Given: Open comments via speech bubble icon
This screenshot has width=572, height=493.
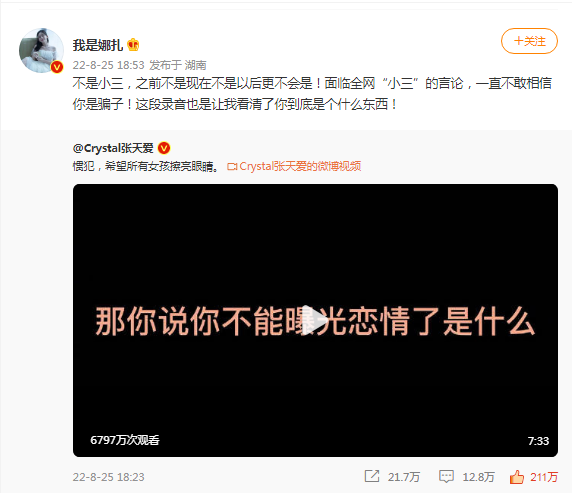Looking at the screenshot, I should (446, 477).
